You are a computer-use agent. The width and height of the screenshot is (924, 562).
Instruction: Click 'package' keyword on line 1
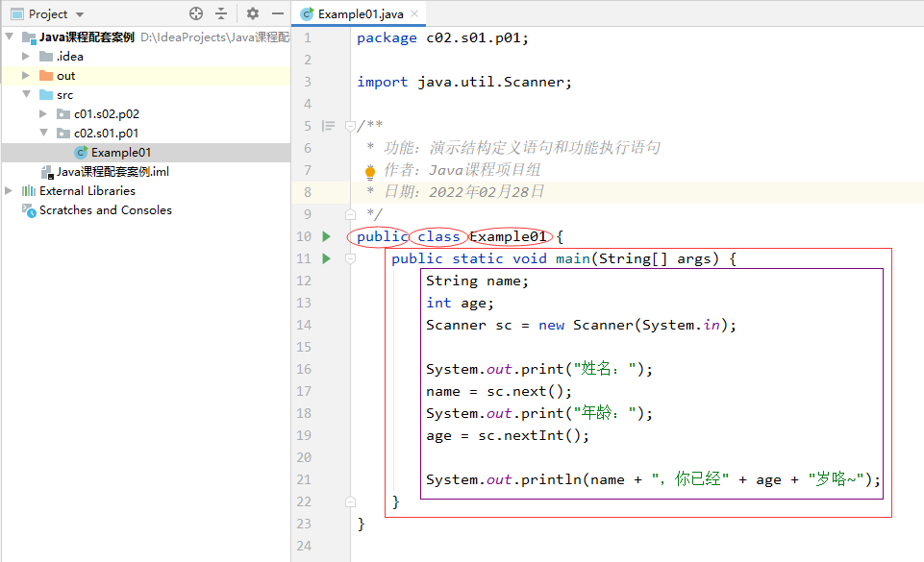(x=387, y=38)
